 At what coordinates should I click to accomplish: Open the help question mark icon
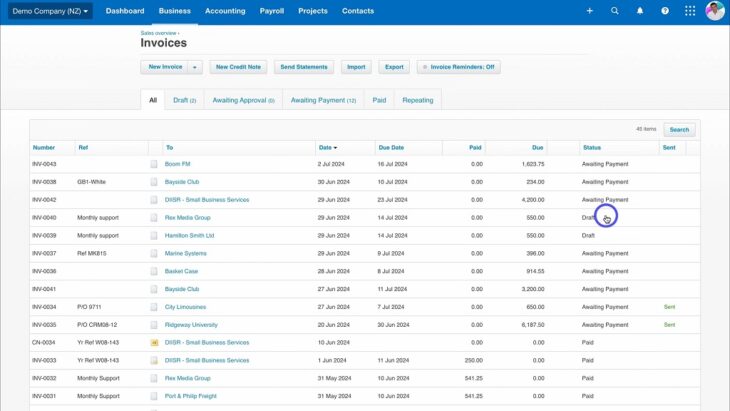point(665,11)
